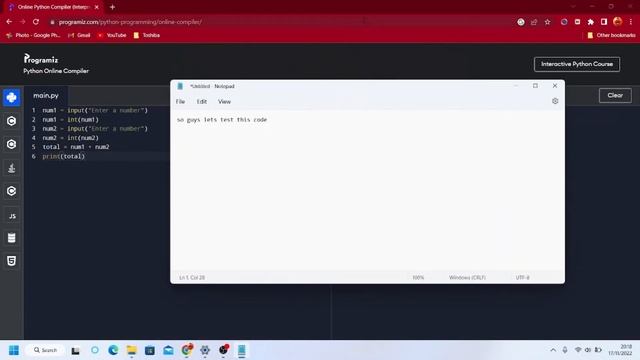The height and width of the screenshot is (360, 640).
Task: Open the YouTube bookmark
Action: pyautogui.click(x=112, y=35)
